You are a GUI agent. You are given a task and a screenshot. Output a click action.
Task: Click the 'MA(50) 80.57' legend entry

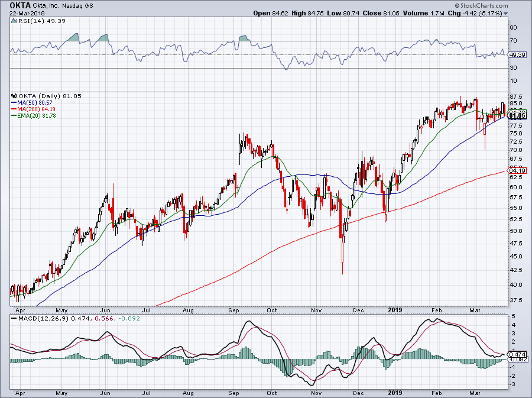click(31, 102)
